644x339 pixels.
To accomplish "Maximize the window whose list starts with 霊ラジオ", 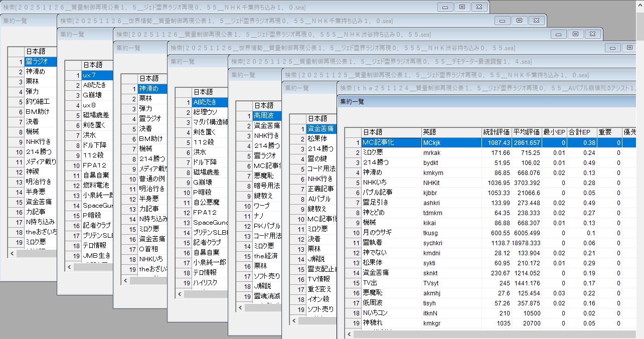I will click(x=462, y=7).
